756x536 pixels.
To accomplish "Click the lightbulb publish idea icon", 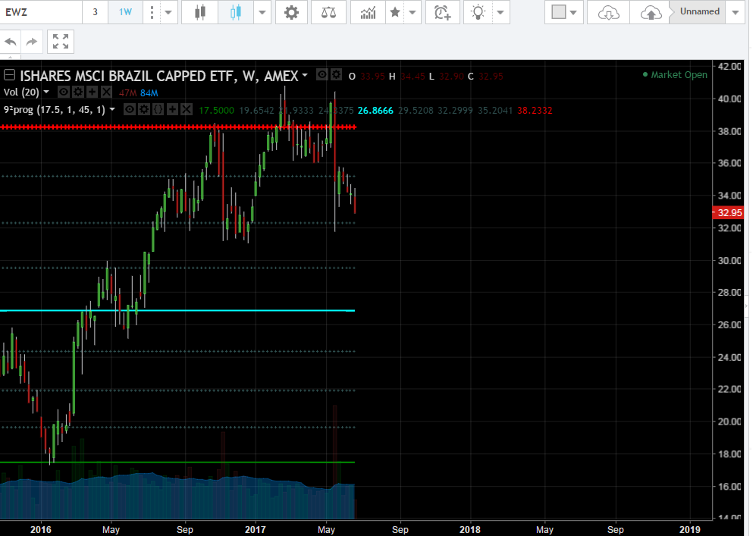I will pyautogui.click(x=478, y=12).
